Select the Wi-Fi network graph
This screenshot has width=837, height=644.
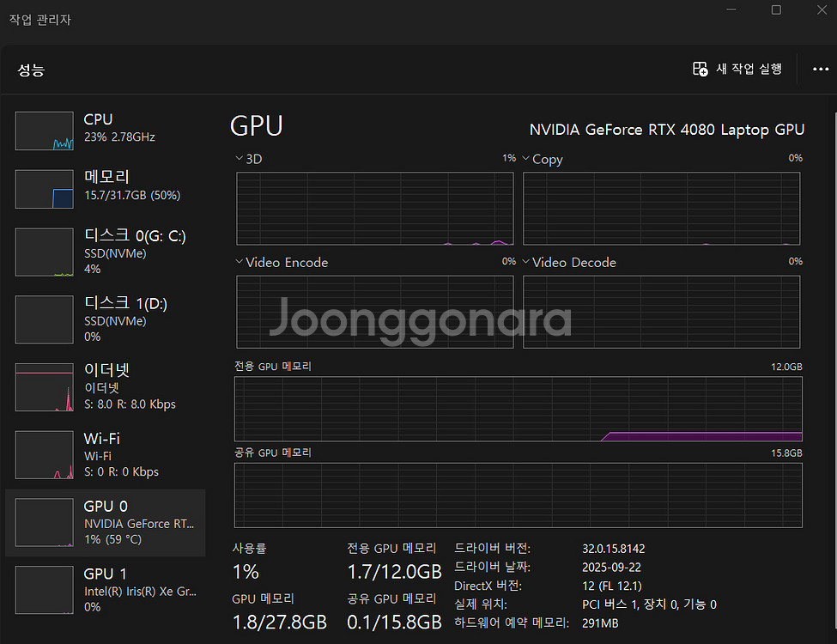(x=45, y=454)
